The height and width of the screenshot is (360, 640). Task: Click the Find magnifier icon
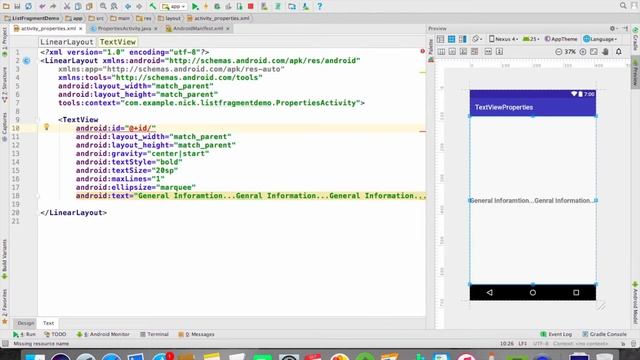tap(103, 6)
